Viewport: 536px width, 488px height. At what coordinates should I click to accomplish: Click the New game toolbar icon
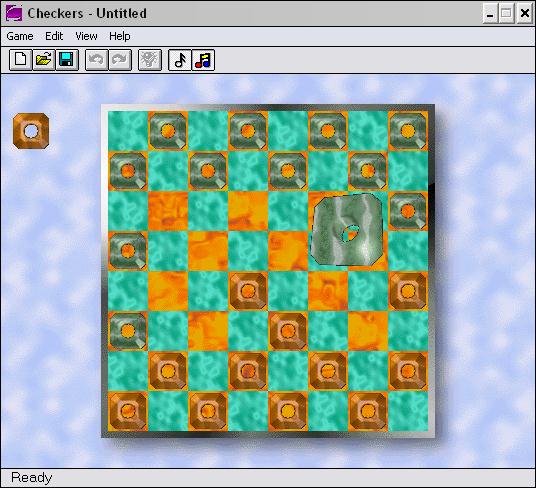coord(21,60)
